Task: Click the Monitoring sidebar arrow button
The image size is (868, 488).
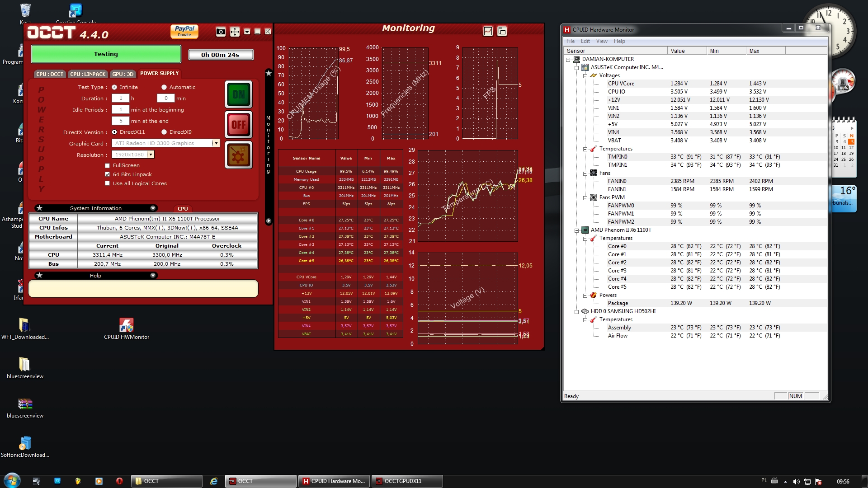Action: (269, 221)
